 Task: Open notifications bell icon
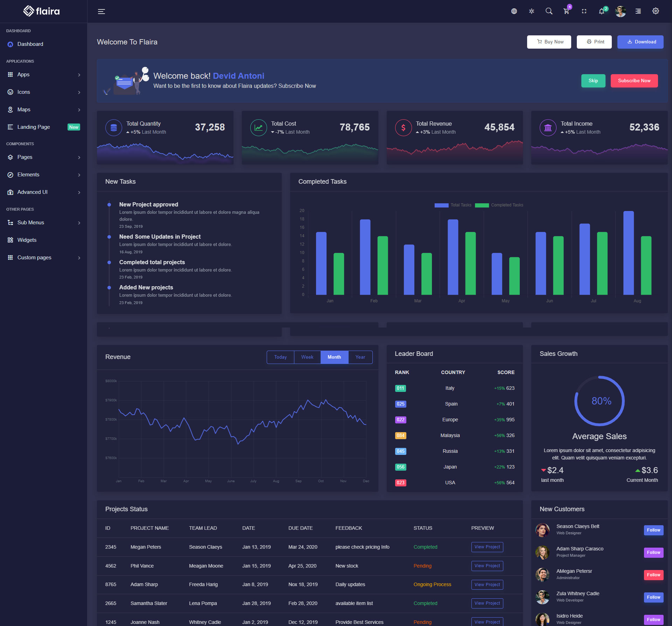click(601, 11)
